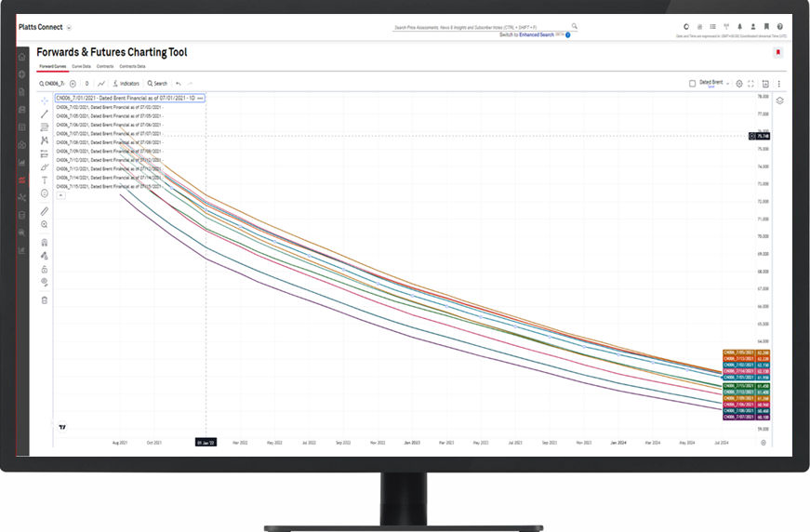
Task: Enter fullscreen chart mode
Action: pyautogui.click(x=751, y=84)
